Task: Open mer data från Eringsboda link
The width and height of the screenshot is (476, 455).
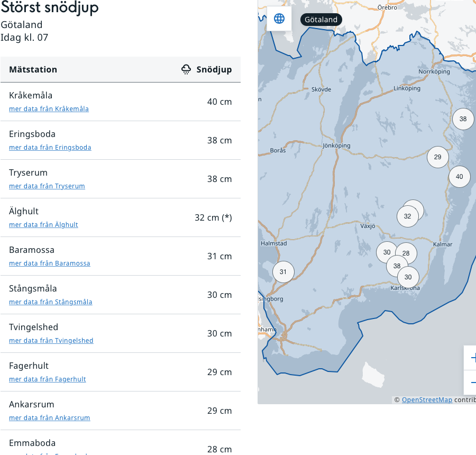Action: tap(50, 148)
